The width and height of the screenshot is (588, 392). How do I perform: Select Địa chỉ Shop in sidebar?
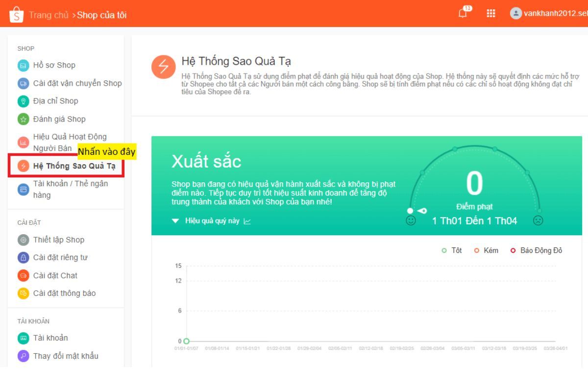(x=56, y=101)
